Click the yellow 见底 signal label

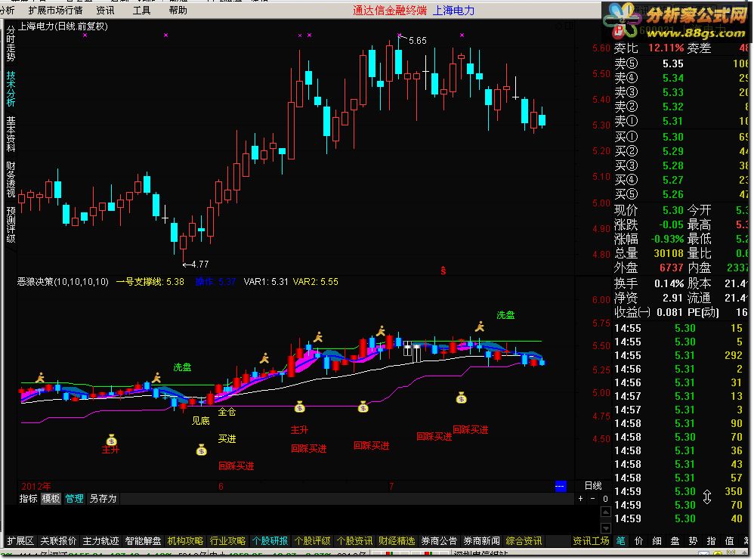tap(200, 420)
